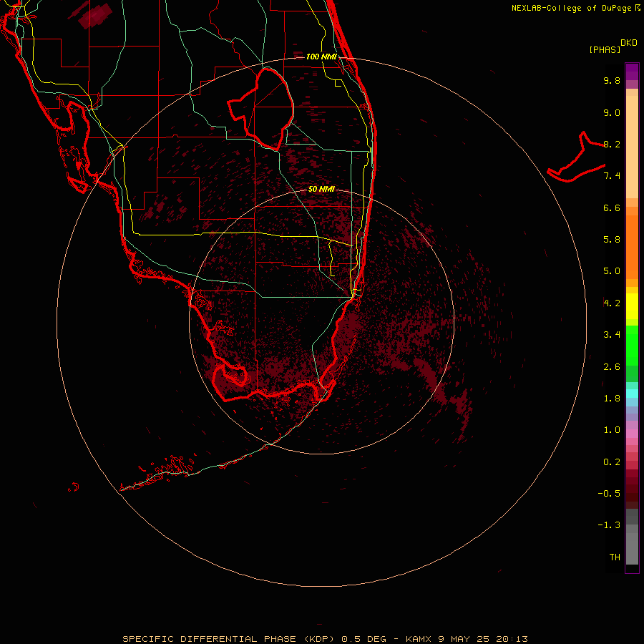Click the 5.0 scale value
Image resolution: width=644 pixels, height=644 pixels.
[x=612, y=271]
